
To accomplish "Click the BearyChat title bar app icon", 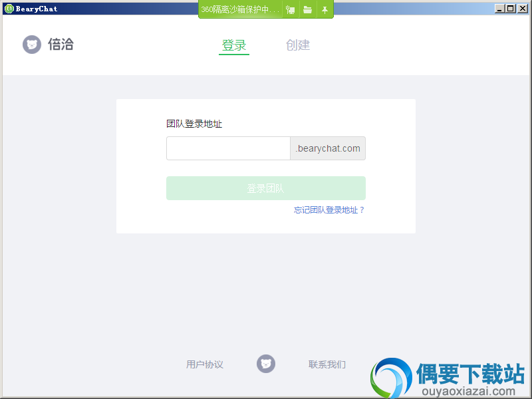I will tap(9, 9).
